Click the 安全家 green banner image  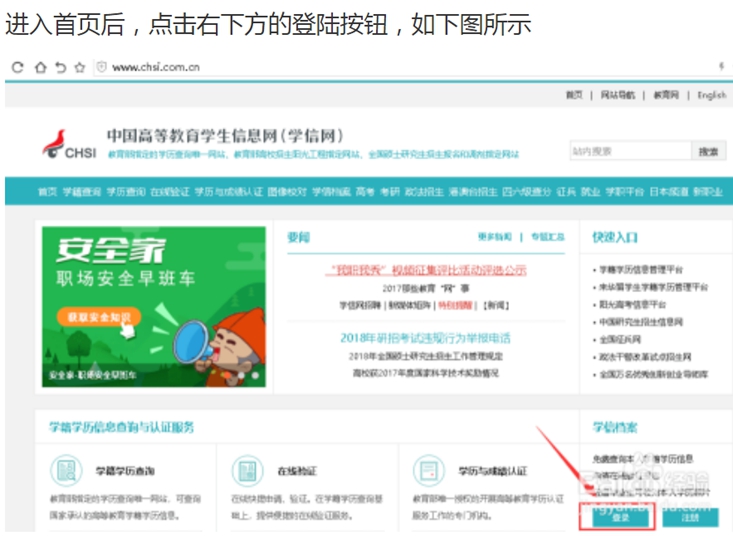point(154,307)
